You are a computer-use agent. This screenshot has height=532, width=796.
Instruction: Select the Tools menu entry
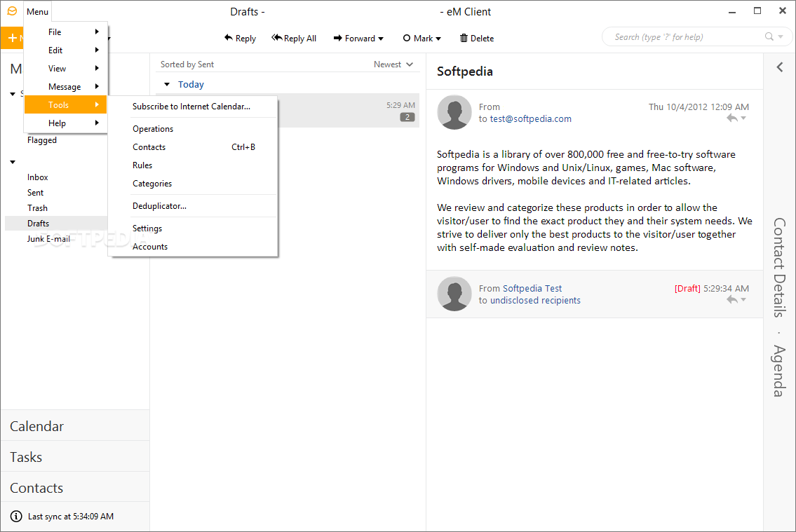coord(66,105)
